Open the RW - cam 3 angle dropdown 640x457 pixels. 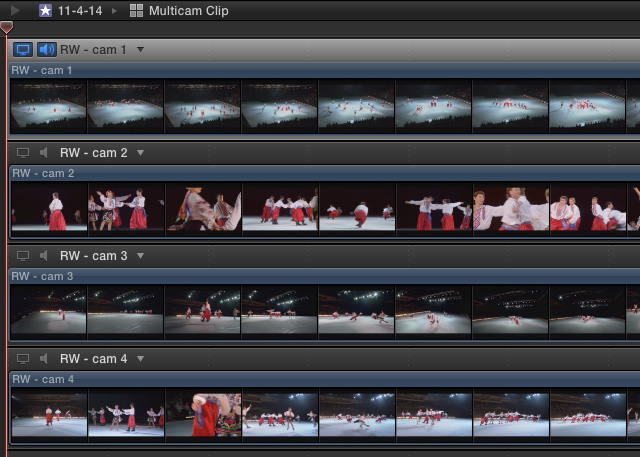140,256
